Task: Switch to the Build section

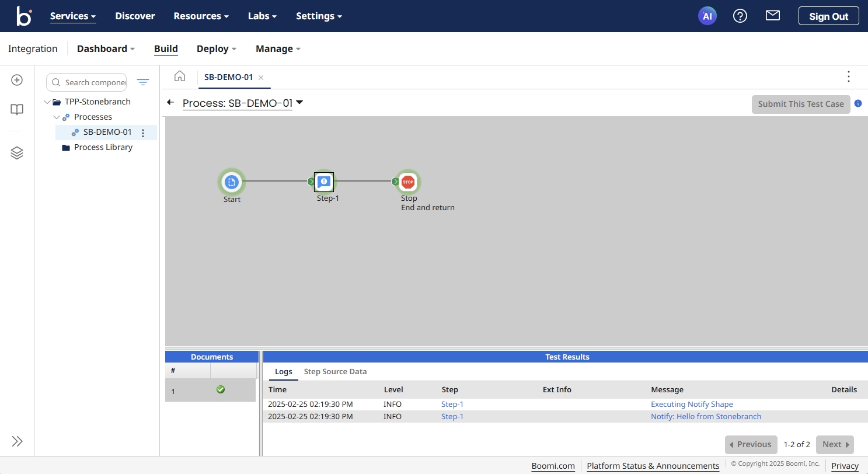Action: point(166,49)
